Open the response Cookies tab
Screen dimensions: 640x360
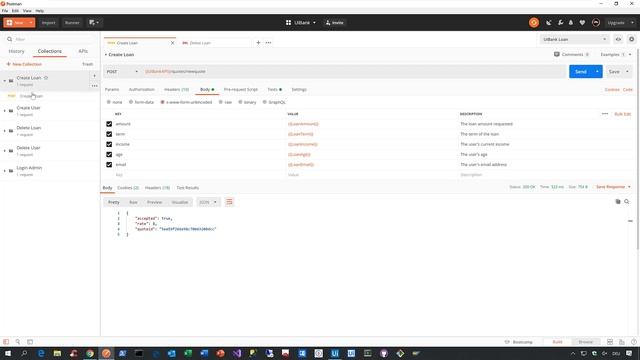tap(128, 188)
